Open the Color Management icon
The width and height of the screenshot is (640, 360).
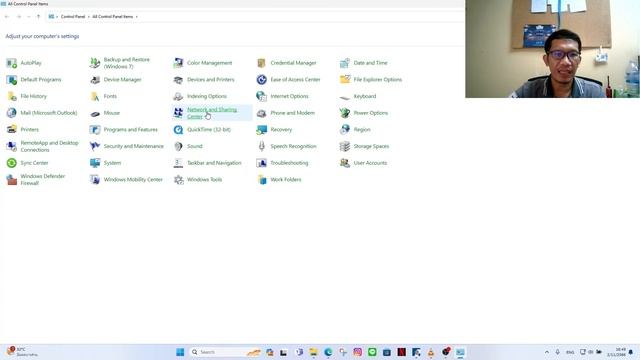[178, 63]
